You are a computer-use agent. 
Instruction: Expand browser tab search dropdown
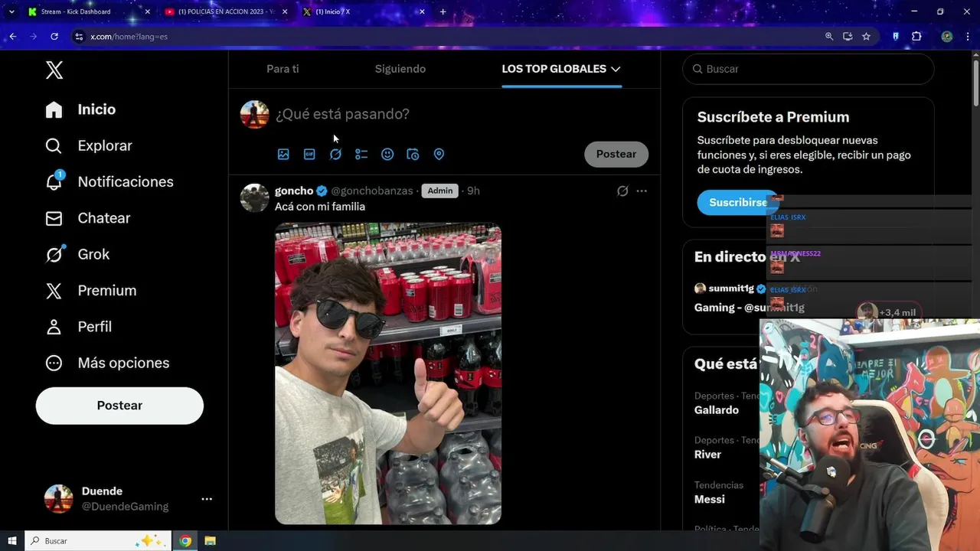[x=11, y=11]
